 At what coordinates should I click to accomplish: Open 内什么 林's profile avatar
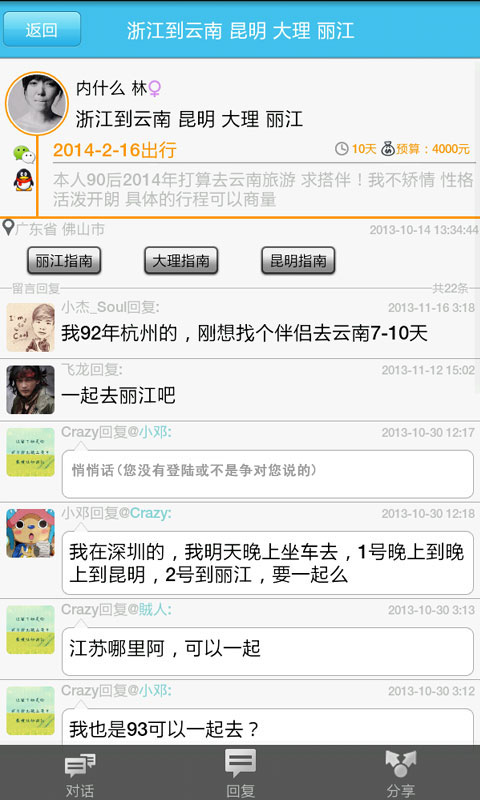37,104
